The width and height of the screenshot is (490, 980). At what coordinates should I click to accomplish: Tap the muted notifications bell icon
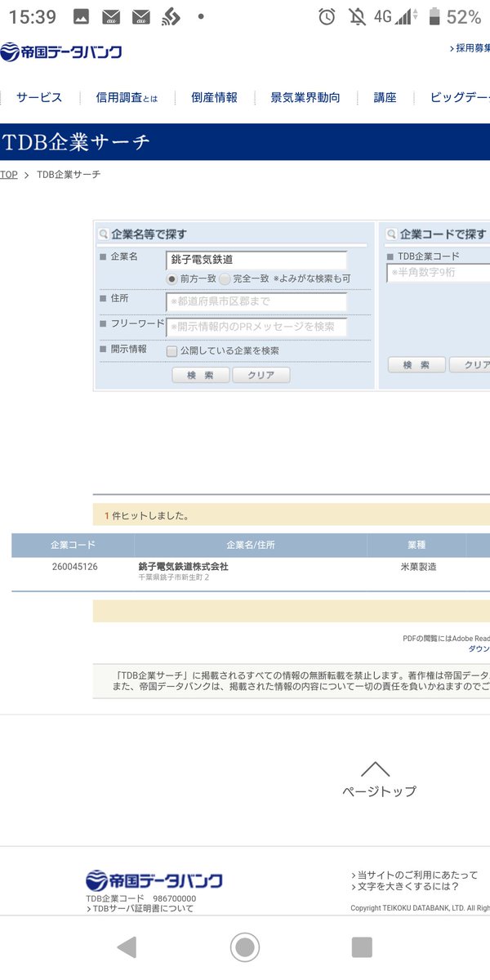pos(357,16)
